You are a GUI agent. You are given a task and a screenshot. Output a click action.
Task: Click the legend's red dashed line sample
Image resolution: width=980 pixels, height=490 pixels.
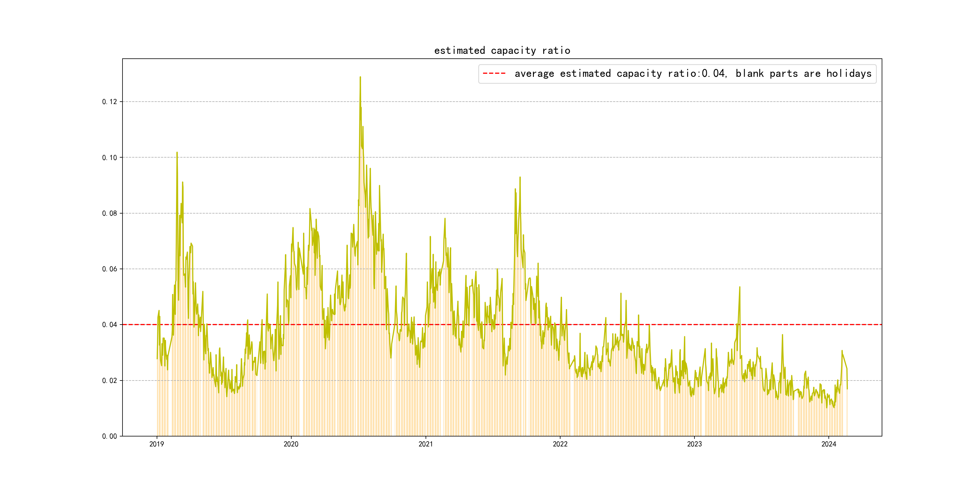tap(494, 73)
